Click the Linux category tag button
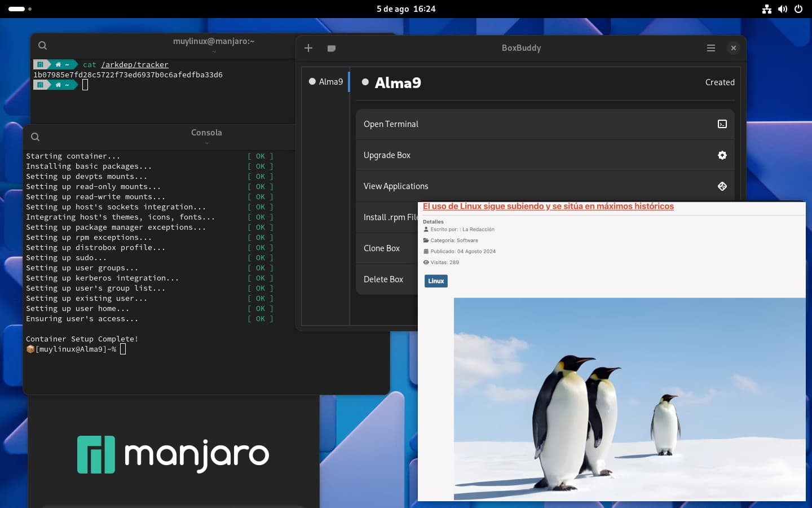Image resolution: width=812 pixels, height=508 pixels. coord(436,281)
